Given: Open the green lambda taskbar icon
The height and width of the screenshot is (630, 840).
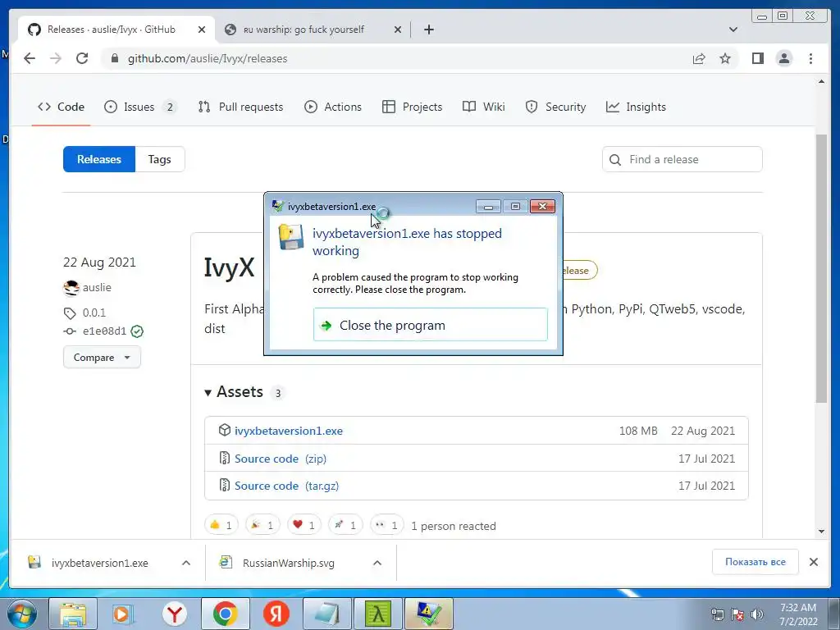Looking at the screenshot, I should point(378,614).
